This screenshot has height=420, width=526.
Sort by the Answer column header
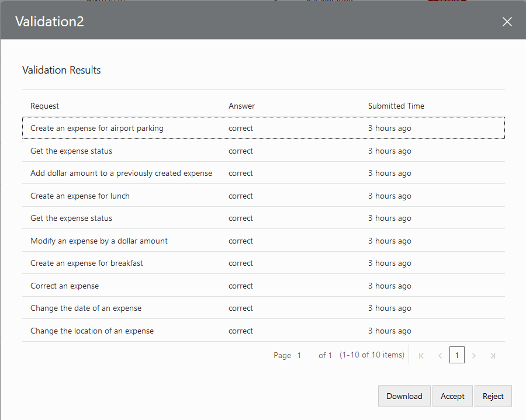tap(241, 106)
